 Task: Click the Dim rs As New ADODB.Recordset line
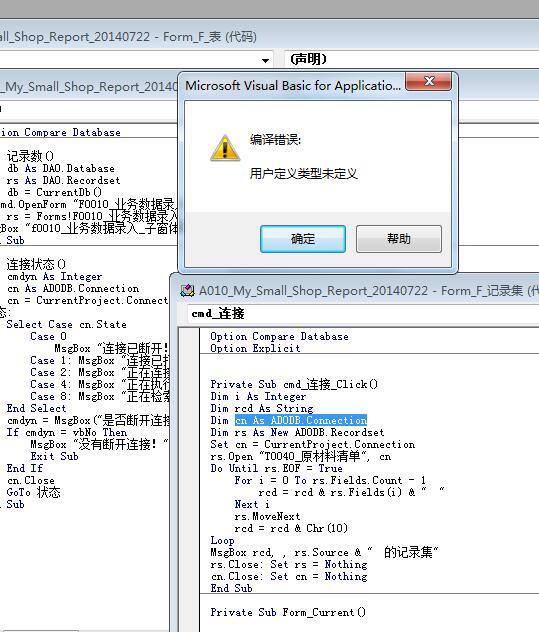pos(297,432)
